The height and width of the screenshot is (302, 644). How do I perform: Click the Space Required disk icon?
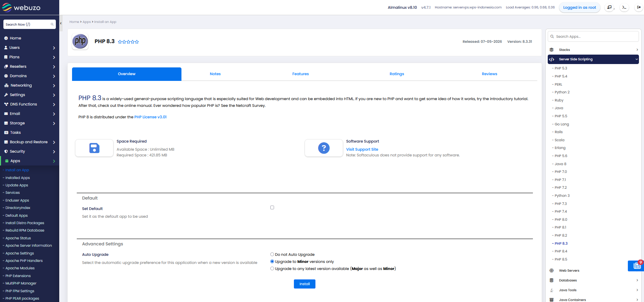[94, 148]
